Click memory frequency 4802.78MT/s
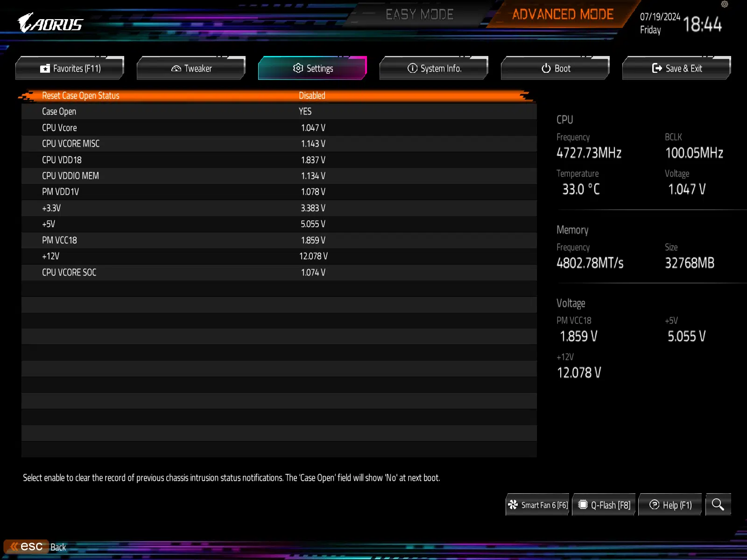The height and width of the screenshot is (560, 747). tap(590, 263)
